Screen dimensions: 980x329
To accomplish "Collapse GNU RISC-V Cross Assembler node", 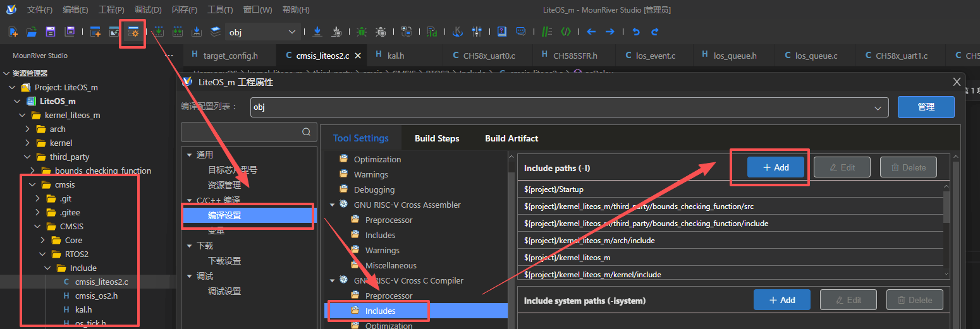I will click(x=332, y=205).
